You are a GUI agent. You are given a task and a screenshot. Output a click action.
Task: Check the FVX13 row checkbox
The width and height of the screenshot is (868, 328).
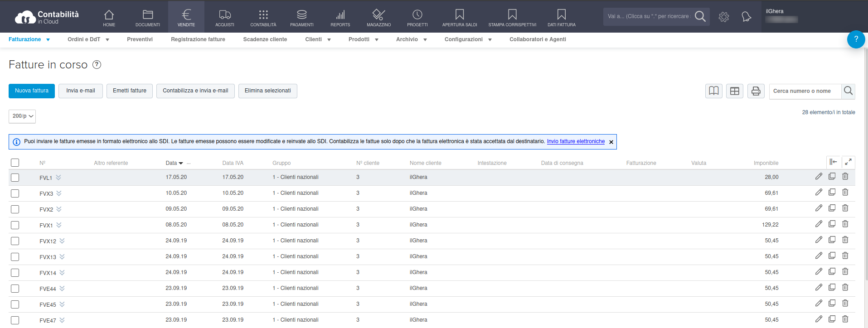click(x=15, y=257)
